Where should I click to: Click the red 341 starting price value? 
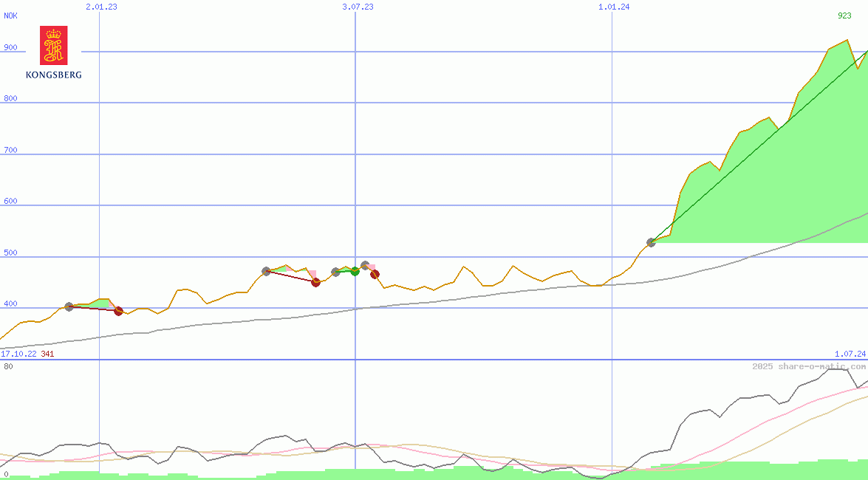coord(47,354)
